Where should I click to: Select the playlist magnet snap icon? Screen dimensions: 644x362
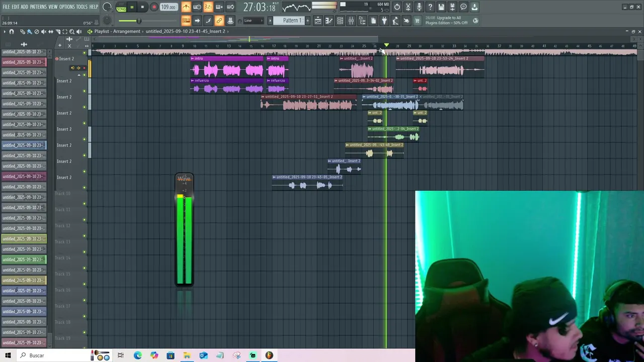(x=12, y=31)
